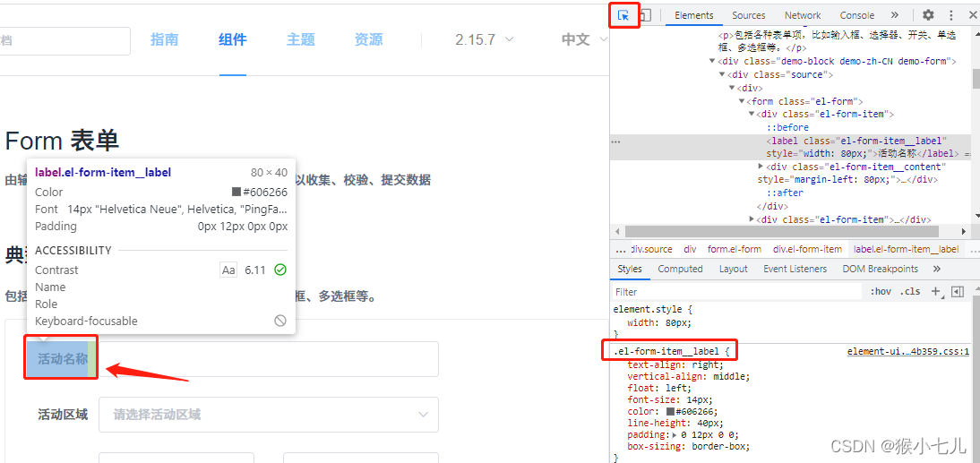
Task: Click the styles Filter input
Action: coord(737,292)
